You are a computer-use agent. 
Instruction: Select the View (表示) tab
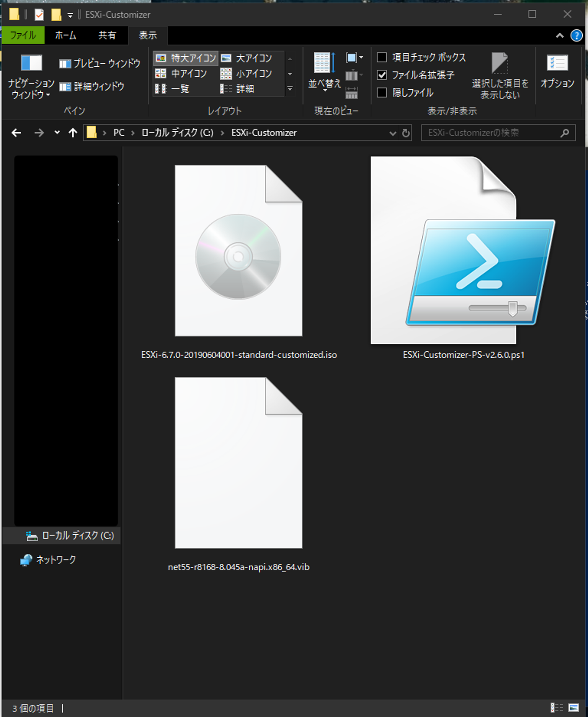click(x=148, y=35)
